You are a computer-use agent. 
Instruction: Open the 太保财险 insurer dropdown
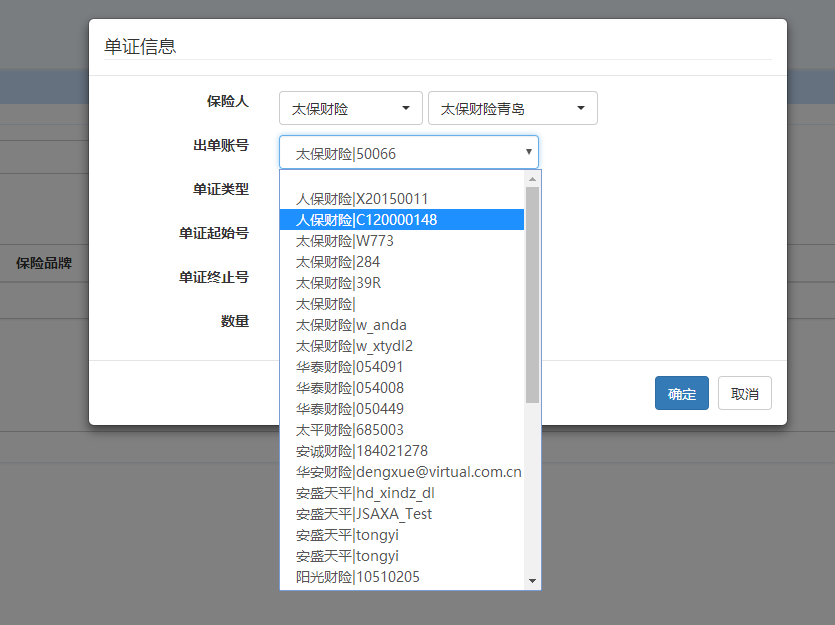click(x=350, y=108)
